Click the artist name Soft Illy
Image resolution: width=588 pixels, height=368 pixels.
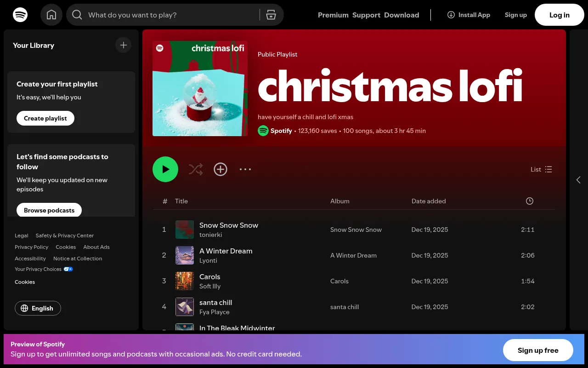tap(210, 286)
